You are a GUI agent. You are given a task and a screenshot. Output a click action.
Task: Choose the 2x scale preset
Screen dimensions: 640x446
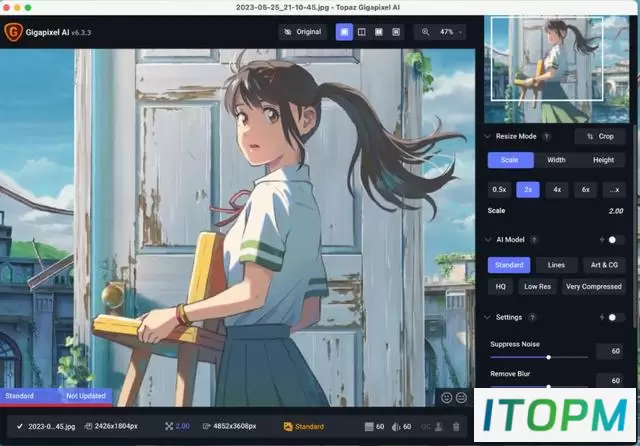[x=528, y=190]
